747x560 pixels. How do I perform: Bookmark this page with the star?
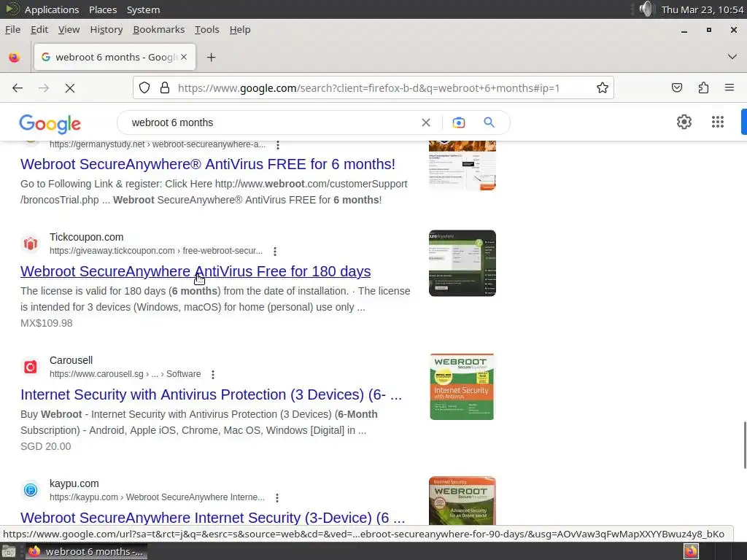[602, 87]
